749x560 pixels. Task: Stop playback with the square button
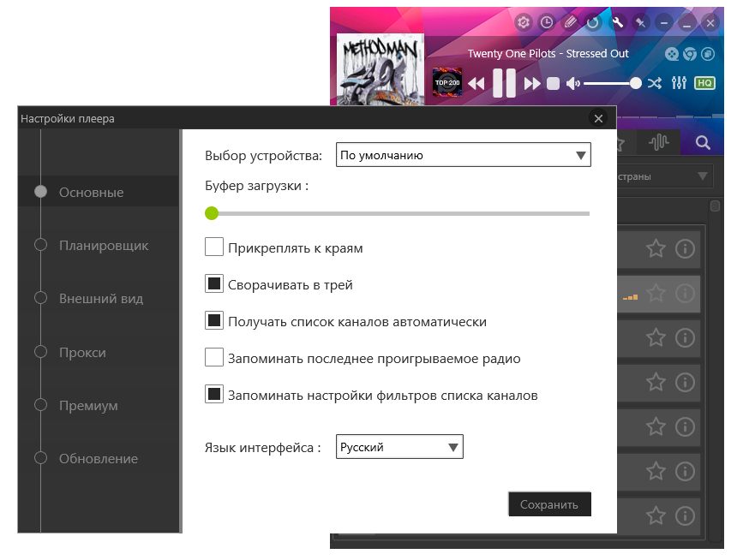click(x=553, y=84)
